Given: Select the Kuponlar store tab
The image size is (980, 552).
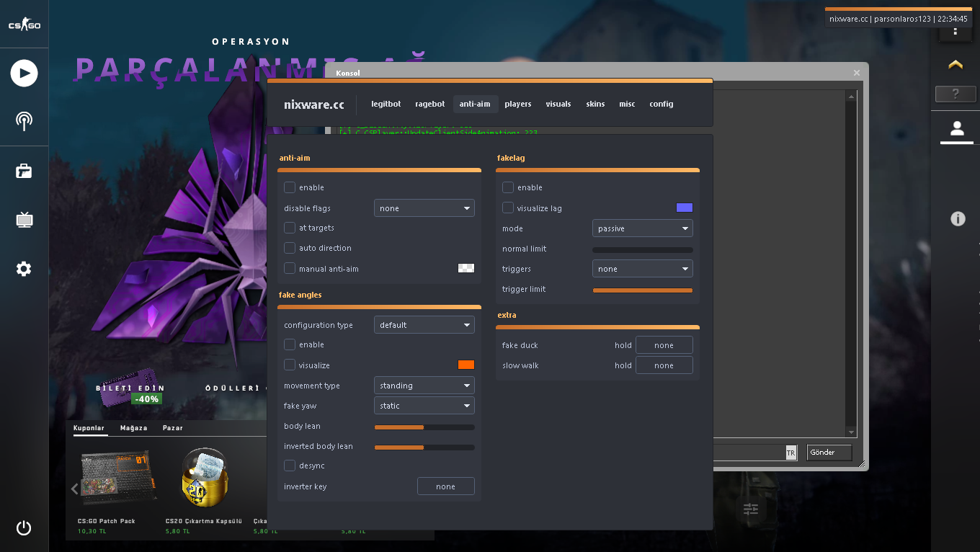Looking at the screenshot, I should click(89, 428).
